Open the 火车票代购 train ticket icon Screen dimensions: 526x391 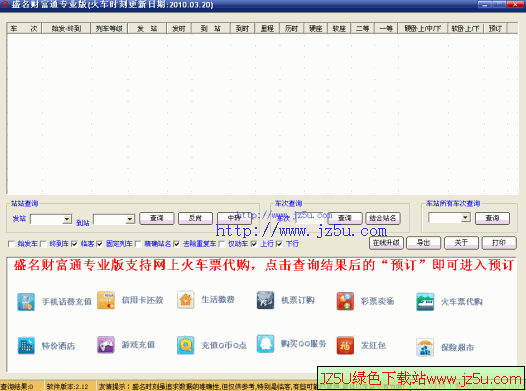pos(425,301)
